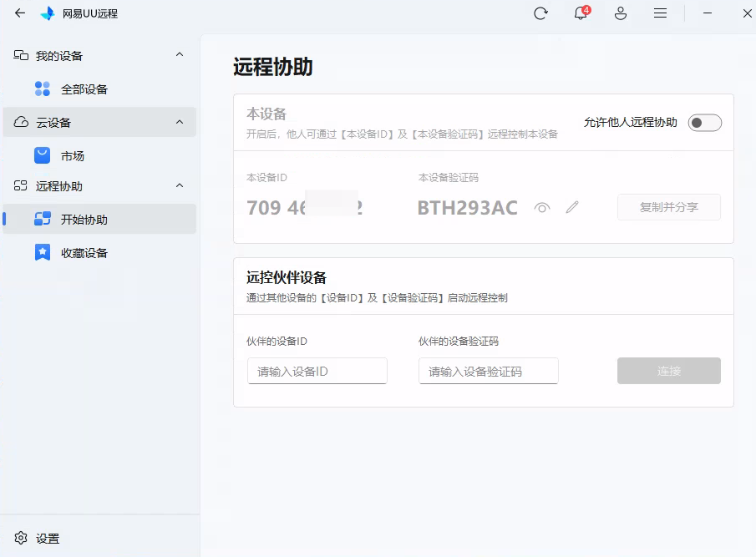This screenshot has height=557, width=756.
Task: Click the pencil icon to edit verification code
Action: [572, 207]
